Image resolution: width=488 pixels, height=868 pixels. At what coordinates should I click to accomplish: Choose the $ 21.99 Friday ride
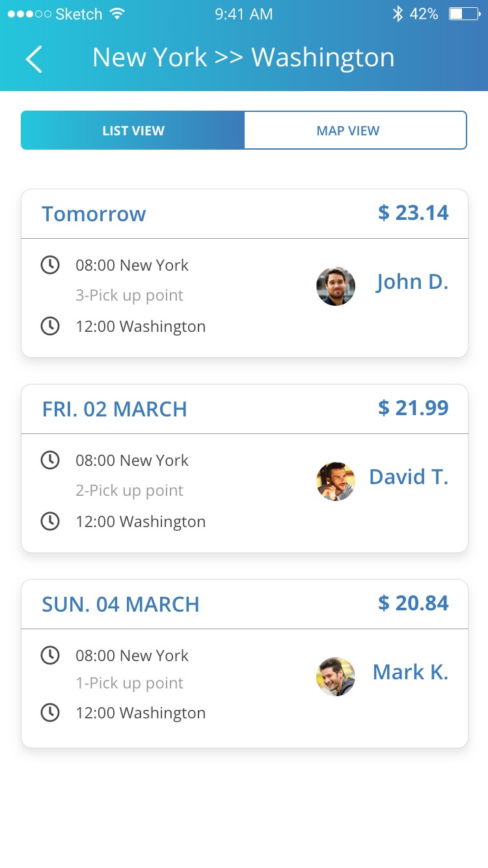[x=413, y=408]
